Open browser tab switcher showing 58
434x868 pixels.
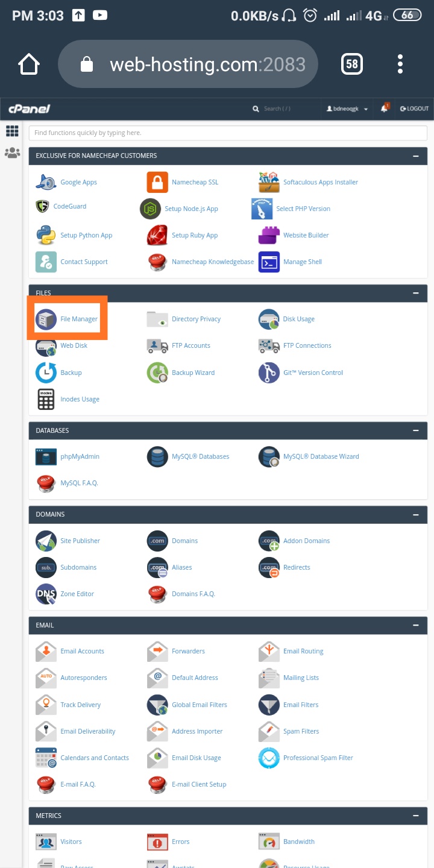[x=351, y=64]
